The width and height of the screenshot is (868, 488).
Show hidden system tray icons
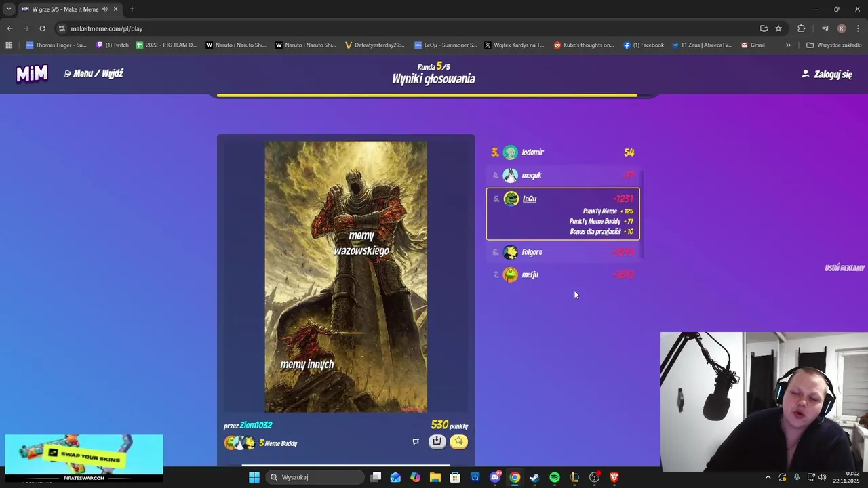pyautogui.click(x=768, y=477)
